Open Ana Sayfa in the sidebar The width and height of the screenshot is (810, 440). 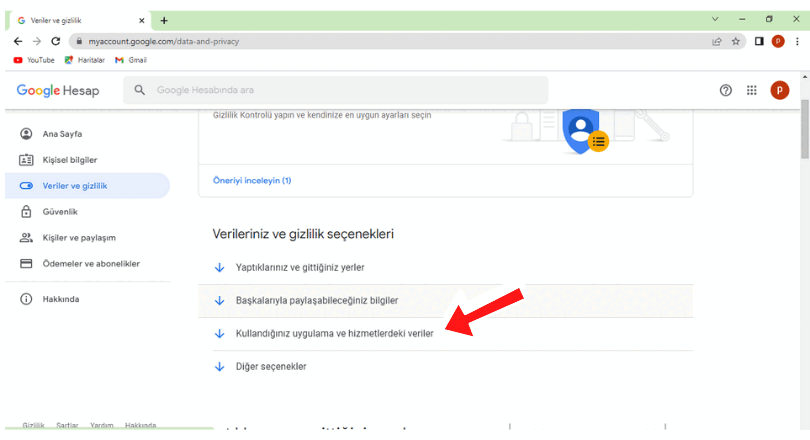(87, 134)
